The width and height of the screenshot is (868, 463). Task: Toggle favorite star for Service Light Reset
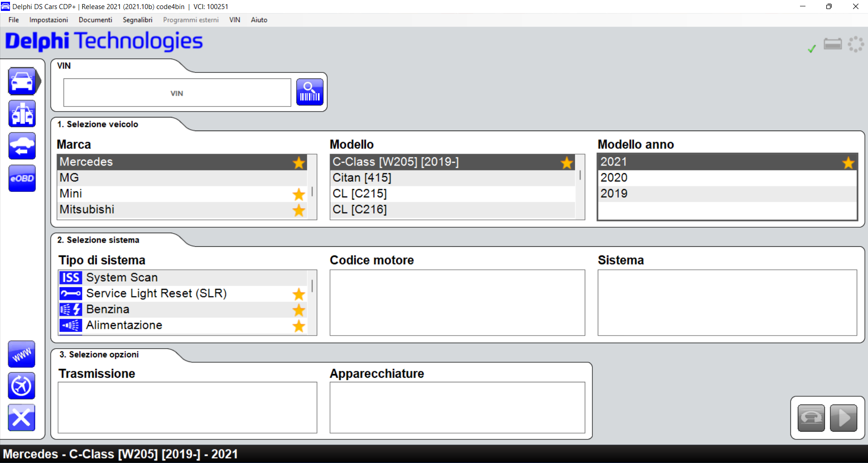(x=299, y=294)
